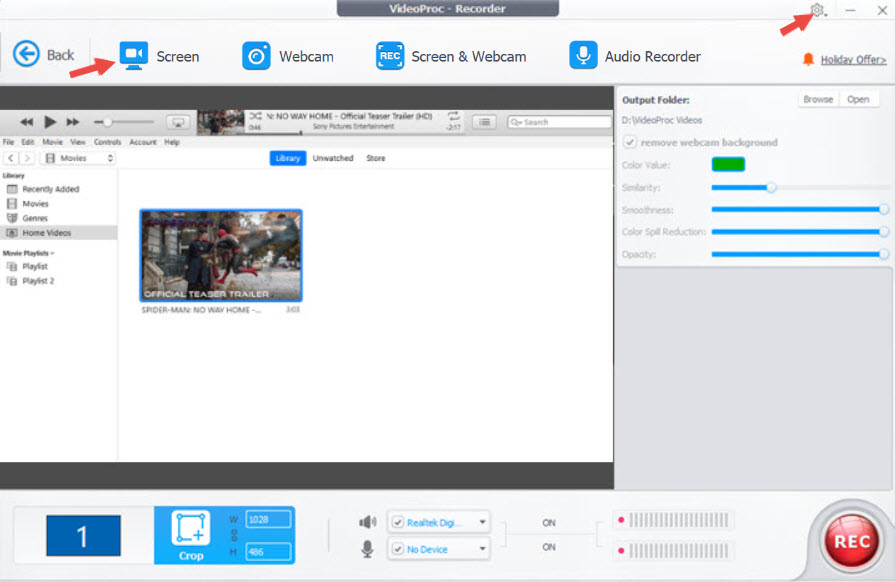
Task: Click the Holiday Offer bell icon
Action: click(x=808, y=59)
